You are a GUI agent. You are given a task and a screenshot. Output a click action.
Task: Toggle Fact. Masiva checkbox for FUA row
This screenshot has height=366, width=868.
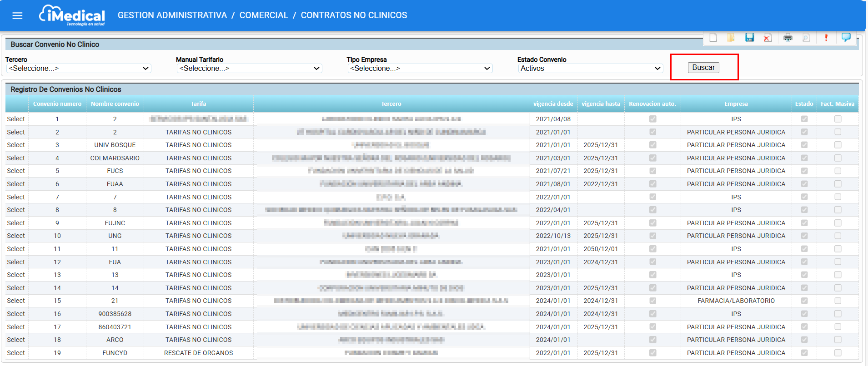pos(838,262)
